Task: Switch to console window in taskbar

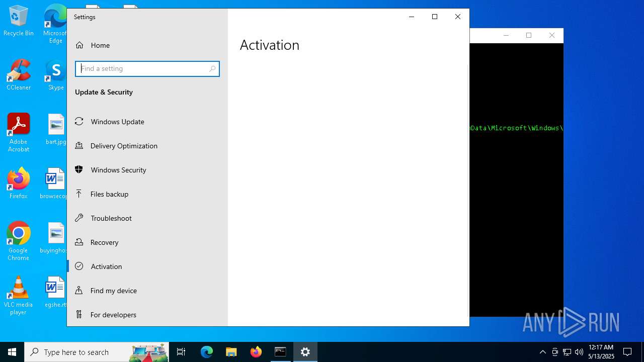Action: pyautogui.click(x=280, y=352)
